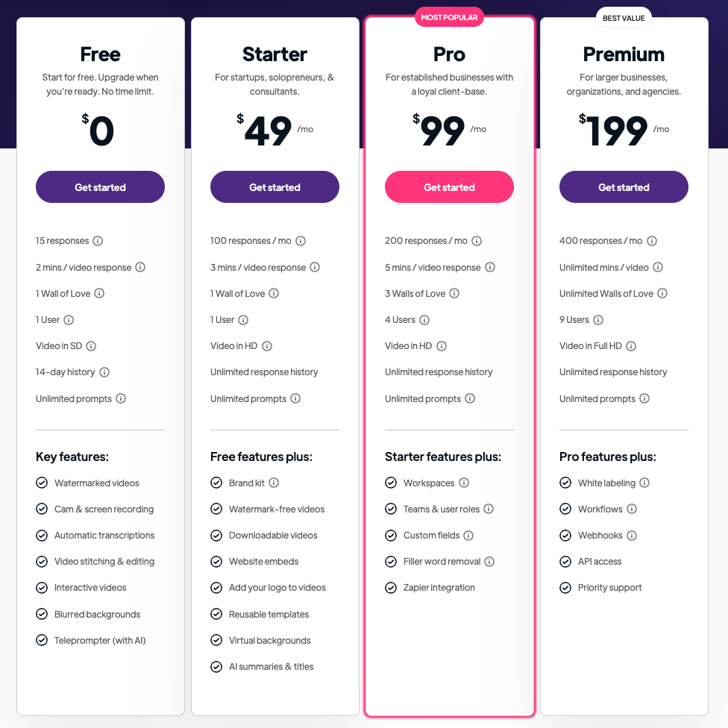Click Get started under Free plan

[100, 187]
